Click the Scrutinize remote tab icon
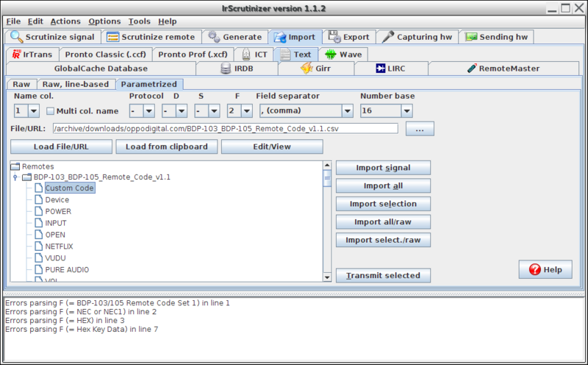 [112, 37]
